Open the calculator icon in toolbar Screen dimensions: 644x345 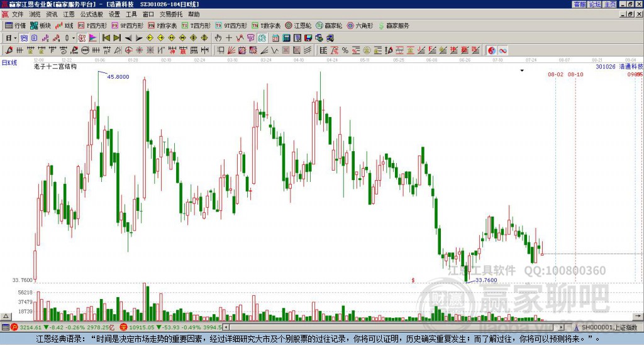coord(287,38)
